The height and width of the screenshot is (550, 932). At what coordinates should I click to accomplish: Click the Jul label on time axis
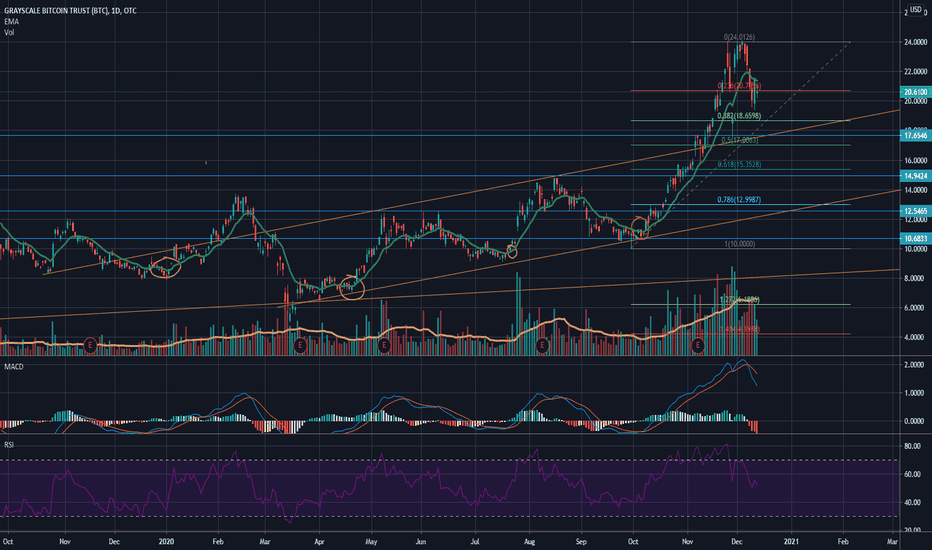(x=475, y=542)
